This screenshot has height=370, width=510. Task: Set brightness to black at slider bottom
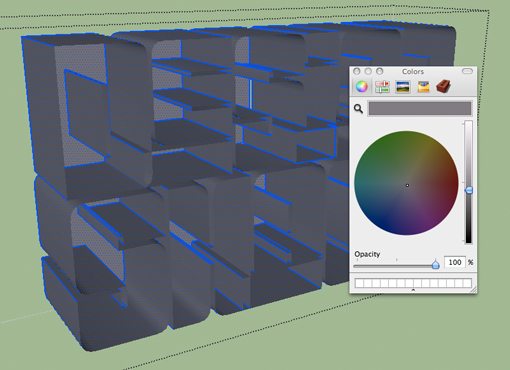coord(469,241)
